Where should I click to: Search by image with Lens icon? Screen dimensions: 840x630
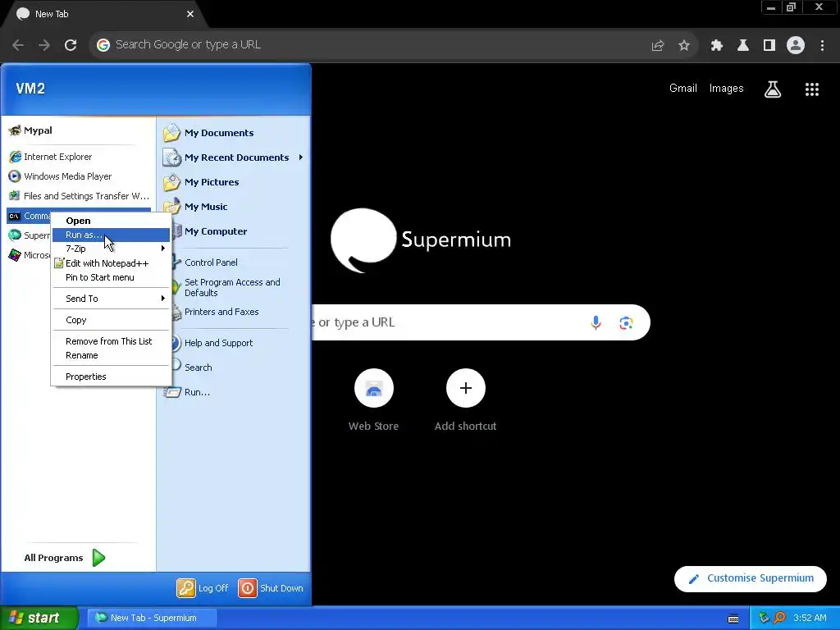point(626,322)
